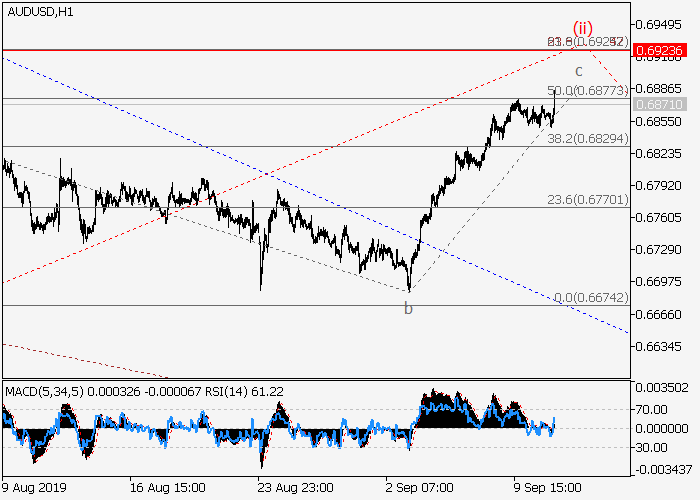Click the 23.6 Fibonacci level label
700x500 pixels.
click(587, 200)
